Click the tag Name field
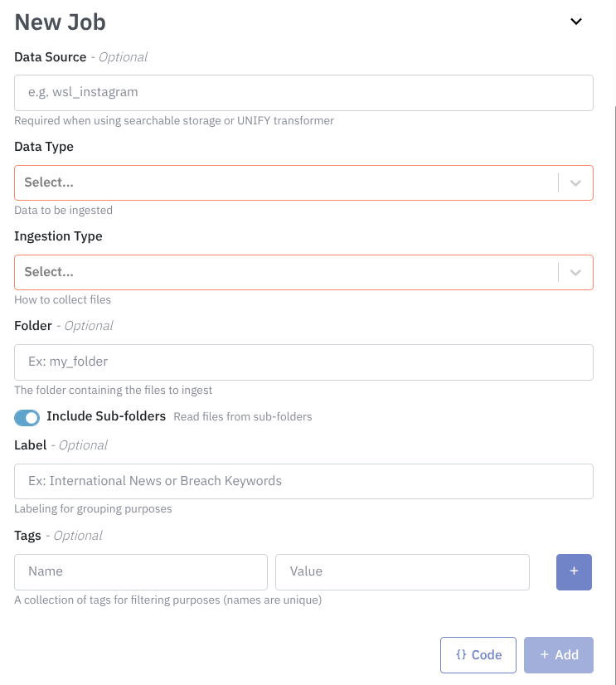The image size is (616, 685). point(141,571)
